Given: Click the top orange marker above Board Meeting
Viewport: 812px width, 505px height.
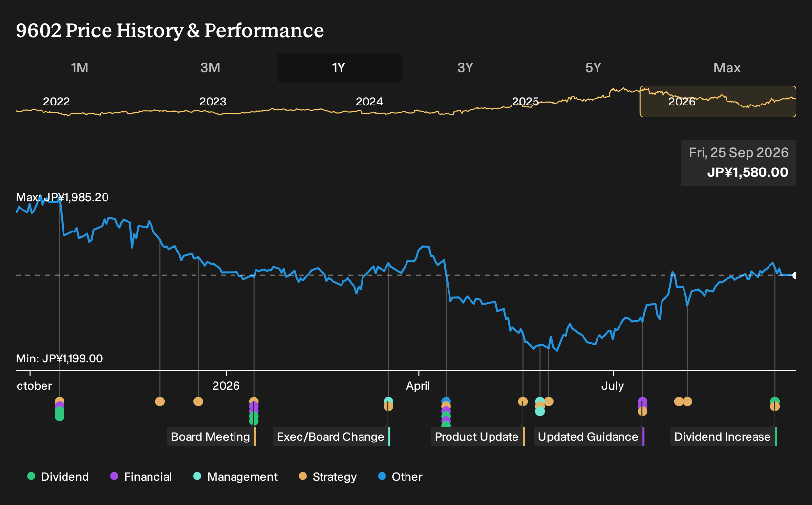Looking at the screenshot, I should (x=254, y=401).
